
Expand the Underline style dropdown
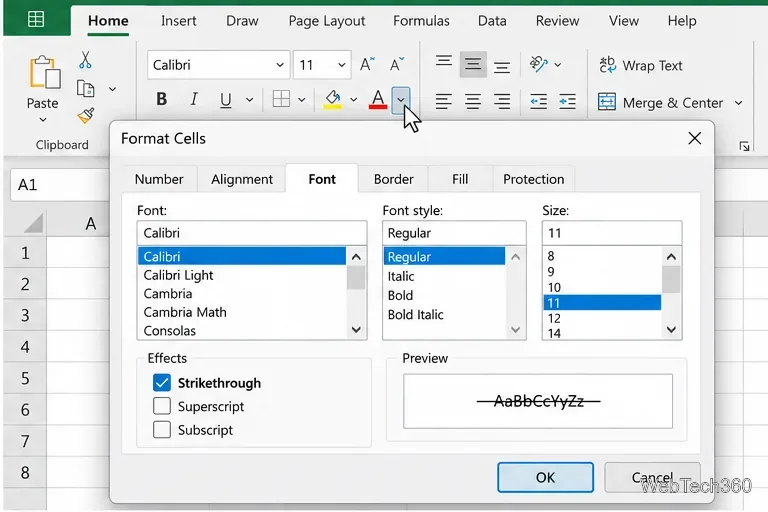tap(249, 100)
